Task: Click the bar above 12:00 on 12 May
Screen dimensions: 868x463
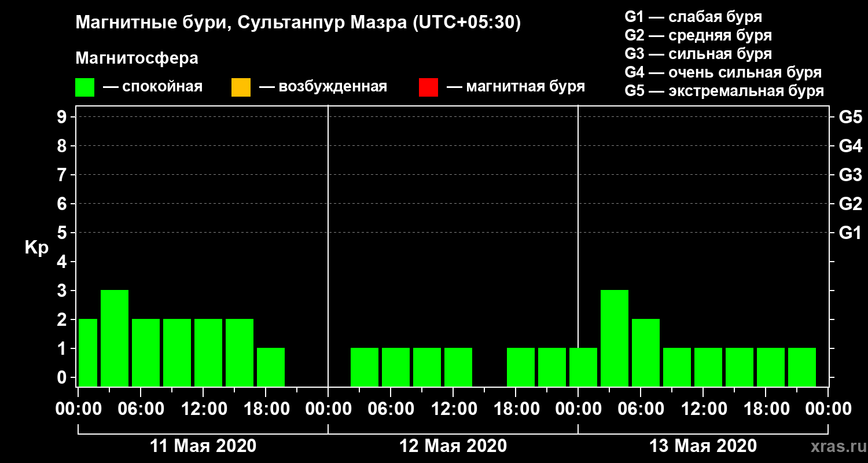Action: click(x=458, y=367)
